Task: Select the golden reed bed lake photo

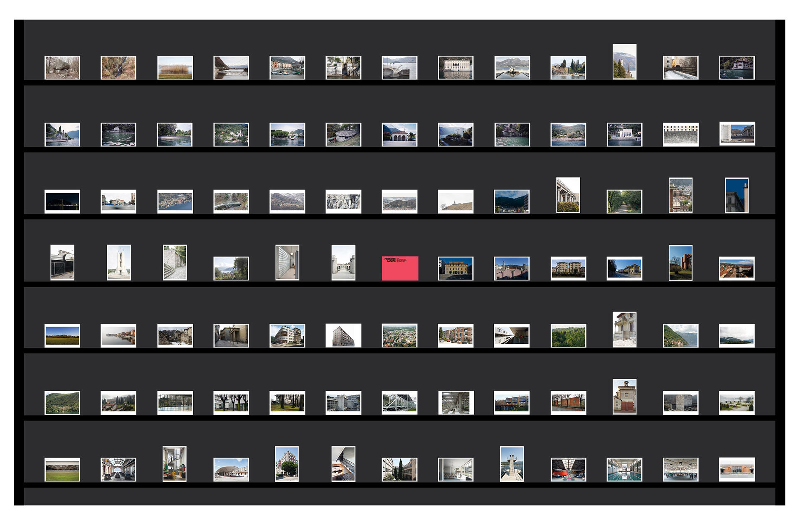Action: coord(175,68)
